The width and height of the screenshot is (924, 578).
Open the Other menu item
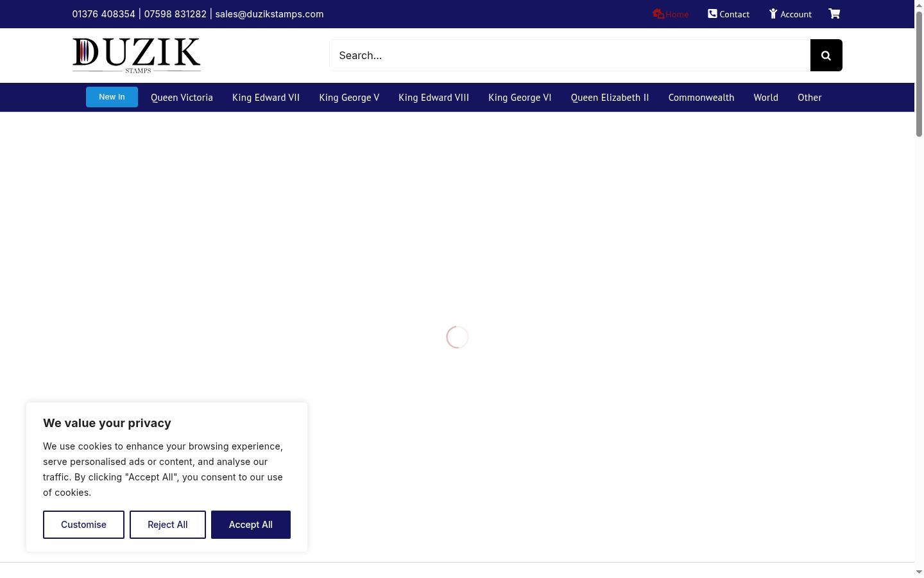click(810, 98)
